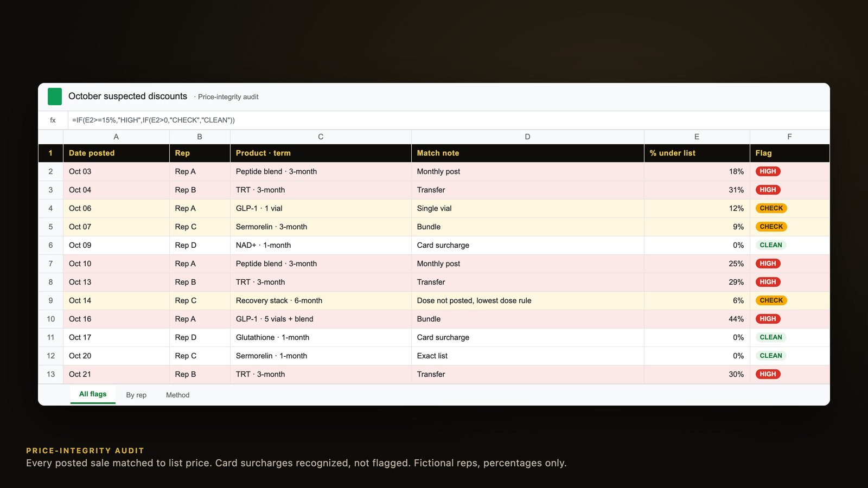Select row 2 header number
This screenshot has height=488, width=868.
coord(50,171)
